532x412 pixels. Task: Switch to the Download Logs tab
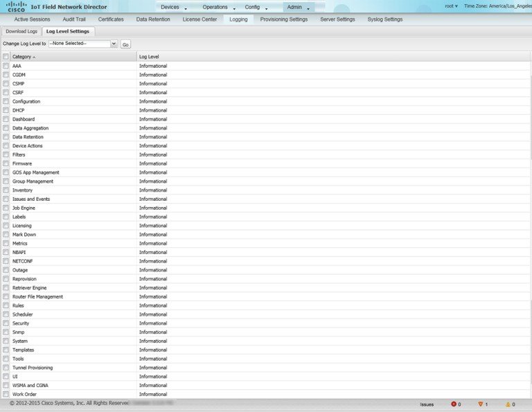[21, 31]
